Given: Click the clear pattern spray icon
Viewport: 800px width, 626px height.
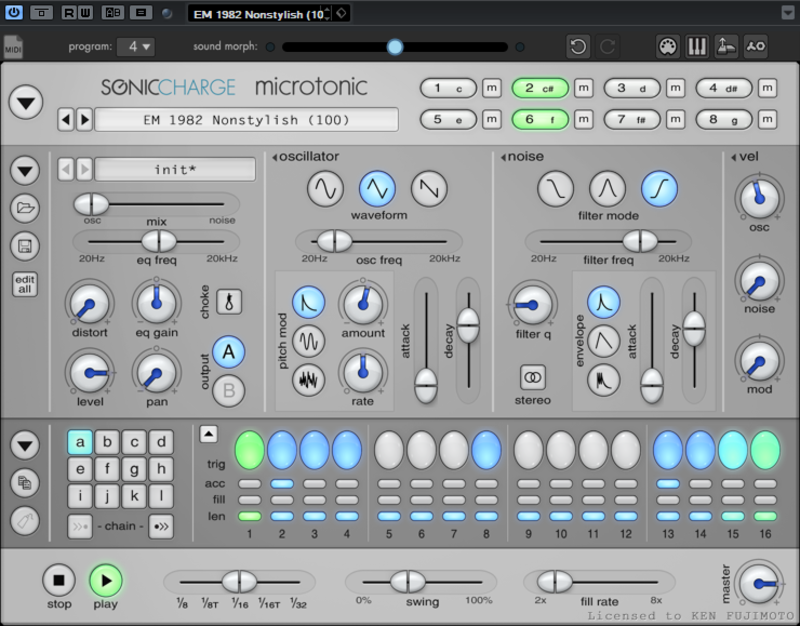Looking at the screenshot, I should 25,521.
